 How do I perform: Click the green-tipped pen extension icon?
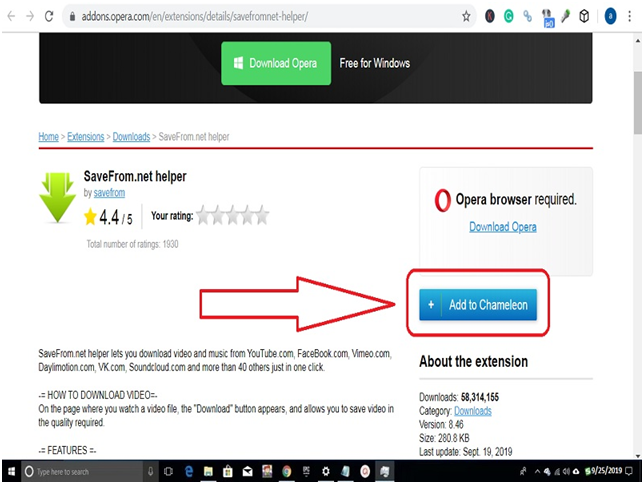[566, 16]
